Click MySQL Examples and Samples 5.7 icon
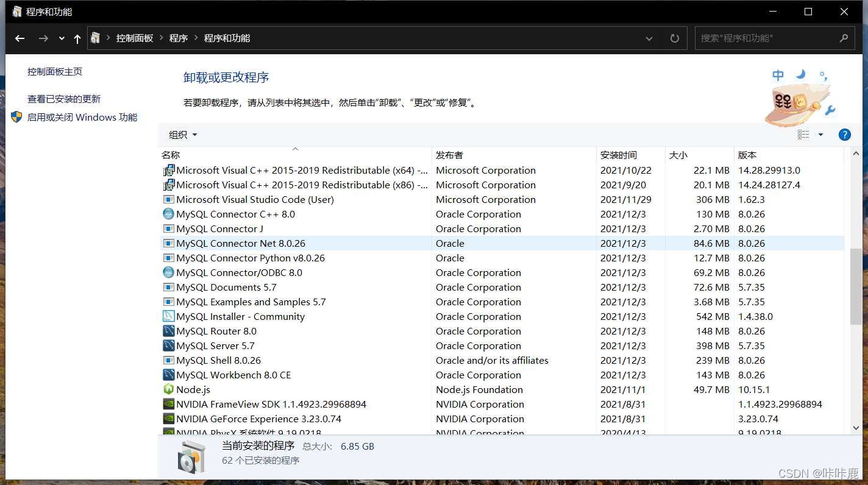This screenshot has height=485, width=868. click(169, 302)
